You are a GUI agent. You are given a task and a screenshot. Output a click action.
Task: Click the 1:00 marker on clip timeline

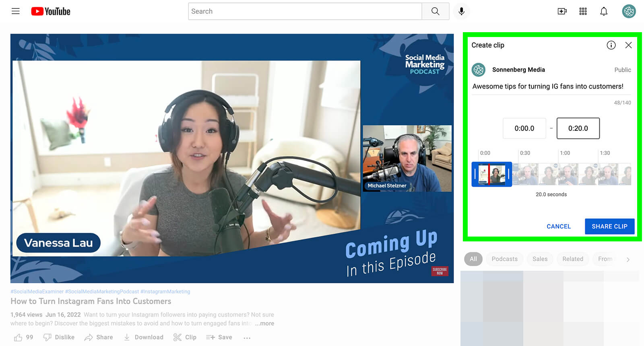565,153
